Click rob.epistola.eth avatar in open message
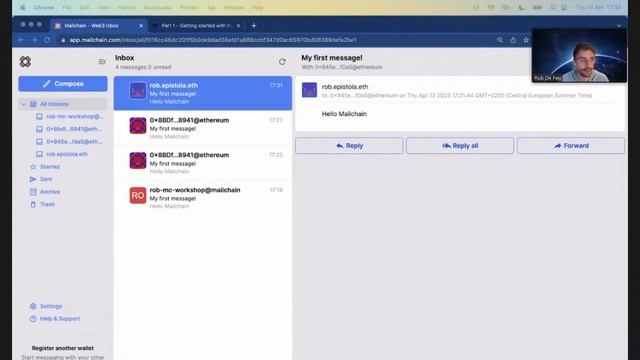This screenshot has width=640, height=360. coord(309,90)
